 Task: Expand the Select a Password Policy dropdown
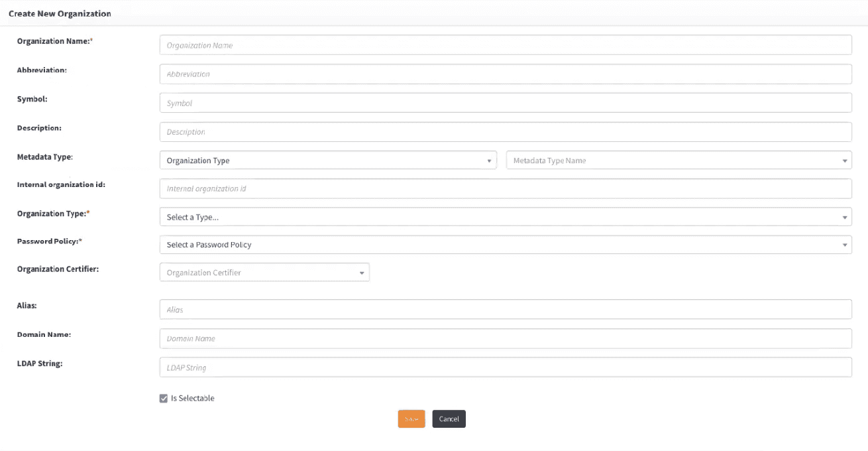coord(505,245)
